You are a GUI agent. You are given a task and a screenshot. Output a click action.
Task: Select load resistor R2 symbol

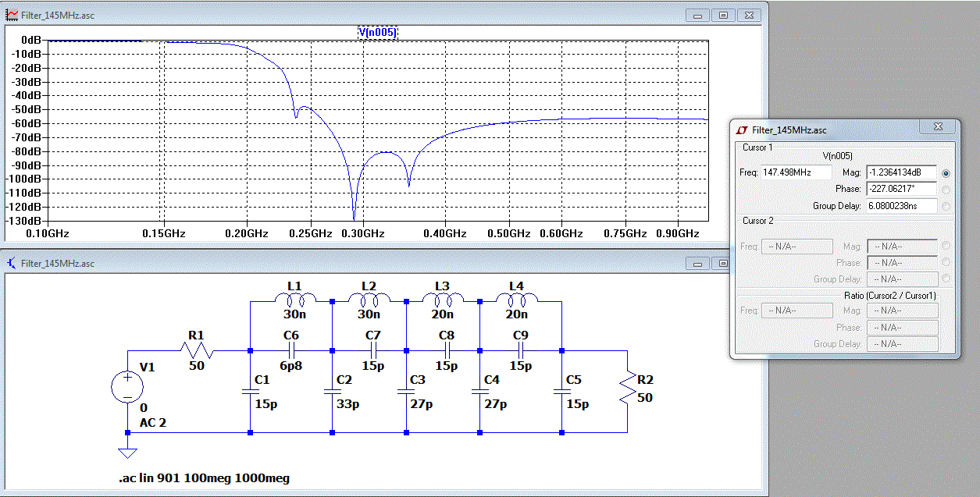click(627, 388)
